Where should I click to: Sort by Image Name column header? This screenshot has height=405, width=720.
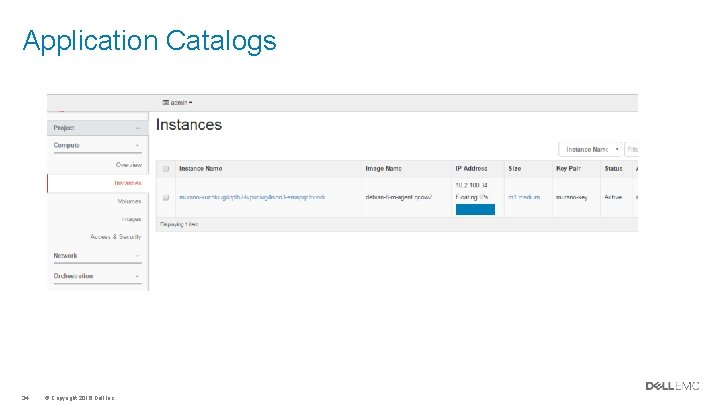(383, 169)
